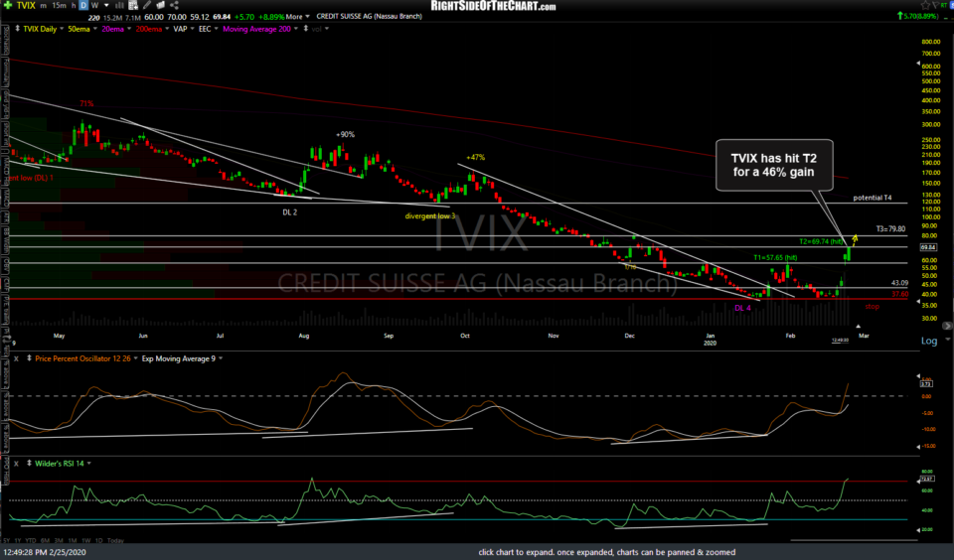The height and width of the screenshot is (560, 954).
Task: Click the 'potential T4' level label
Action: pos(873,198)
